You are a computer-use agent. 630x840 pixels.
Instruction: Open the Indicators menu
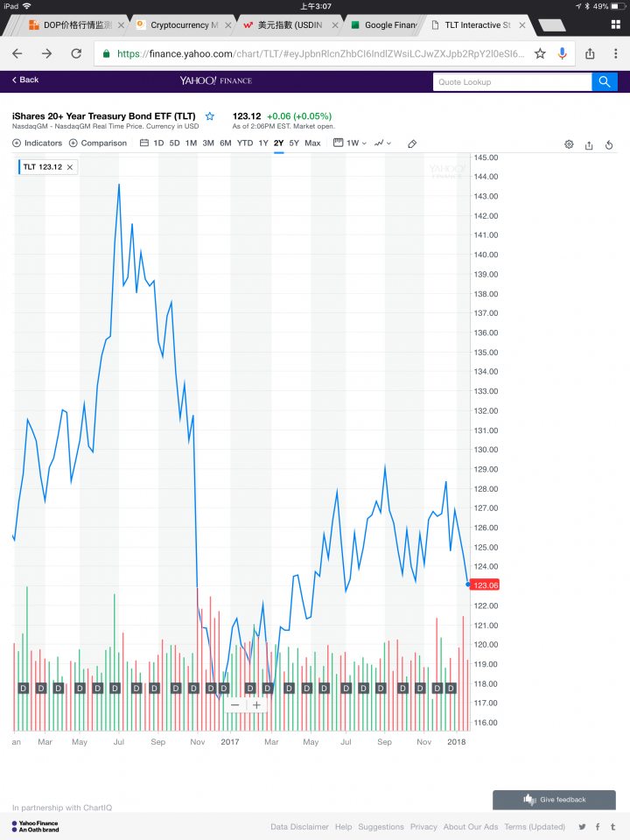37,143
